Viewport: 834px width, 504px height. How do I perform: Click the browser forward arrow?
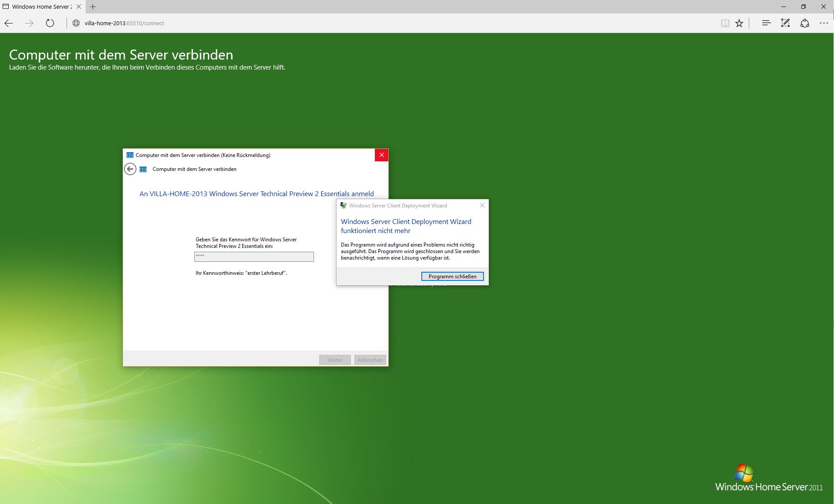29,23
